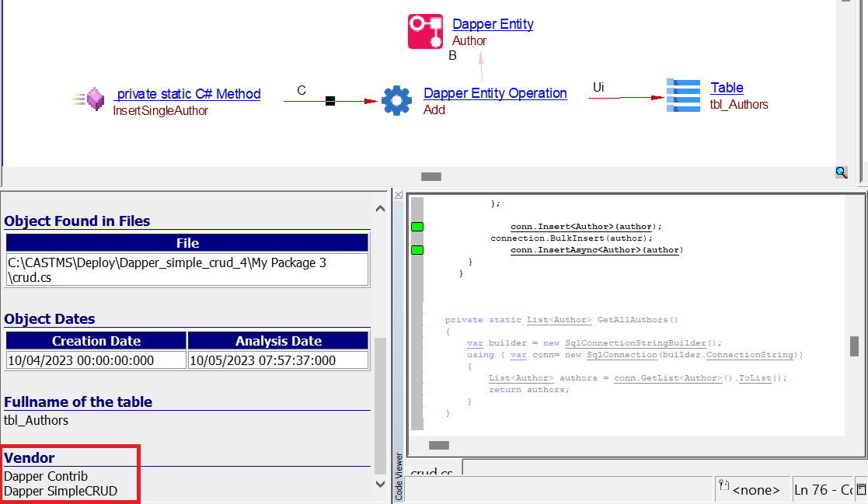This screenshot has height=504, width=868.
Task: Click the graph view horizontal scrollbar thumb
Action: (431, 177)
